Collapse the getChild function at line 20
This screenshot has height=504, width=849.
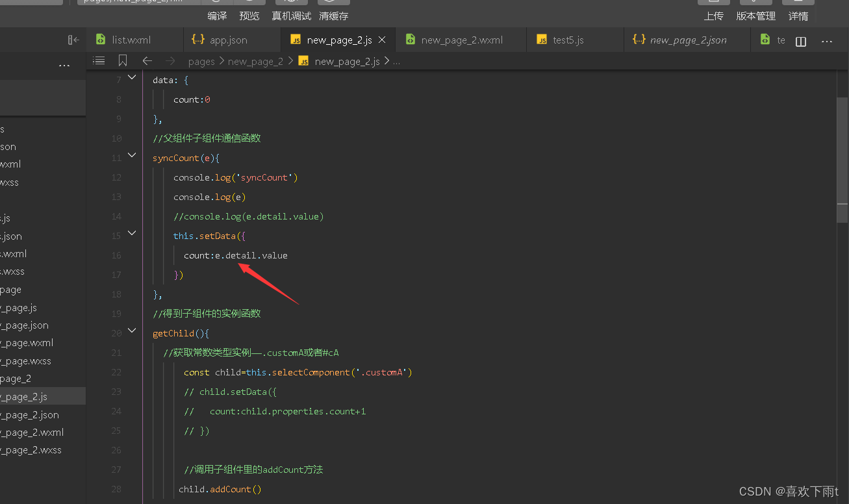point(132,331)
